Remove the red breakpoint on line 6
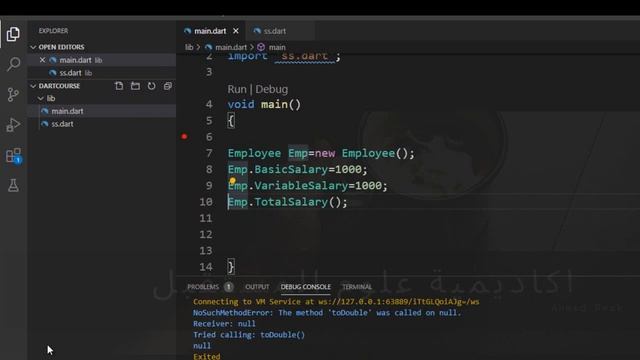The width and height of the screenshot is (640, 360). tap(184, 136)
